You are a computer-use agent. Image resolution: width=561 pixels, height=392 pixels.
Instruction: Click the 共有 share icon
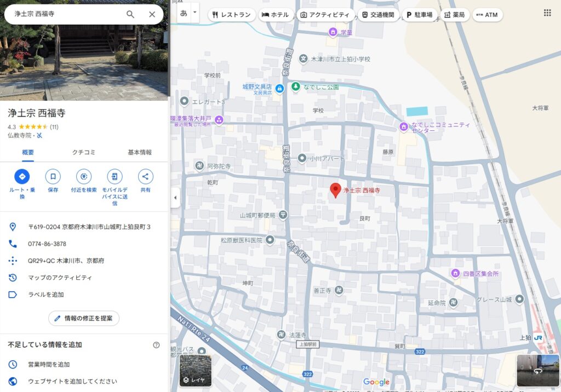click(x=145, y=176)
